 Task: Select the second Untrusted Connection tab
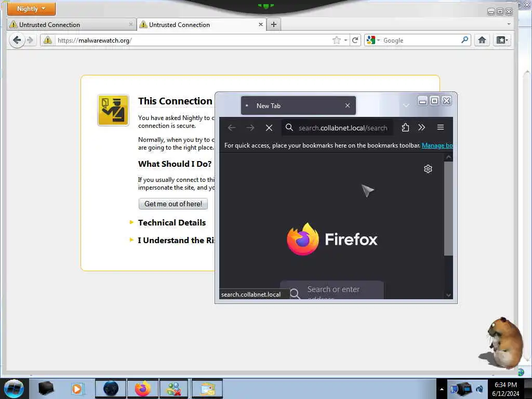(x=202, y=24)
